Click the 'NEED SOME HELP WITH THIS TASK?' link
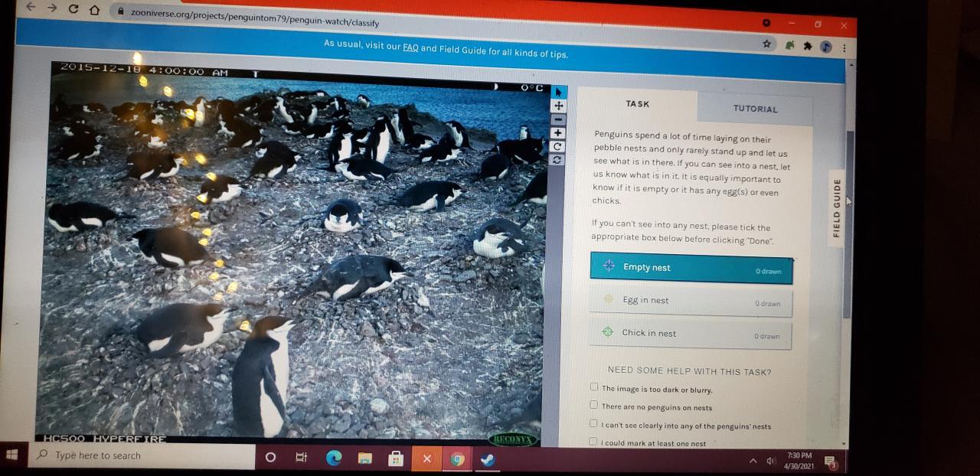This screenshot has width=980, height=476. click(x=689, y=371)
